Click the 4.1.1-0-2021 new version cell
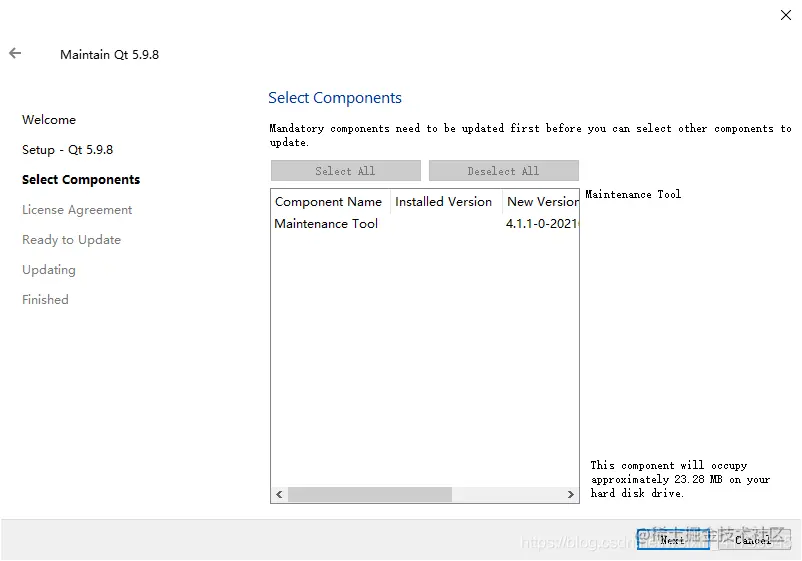Screen dimensions: 802x561 point(542,223)
